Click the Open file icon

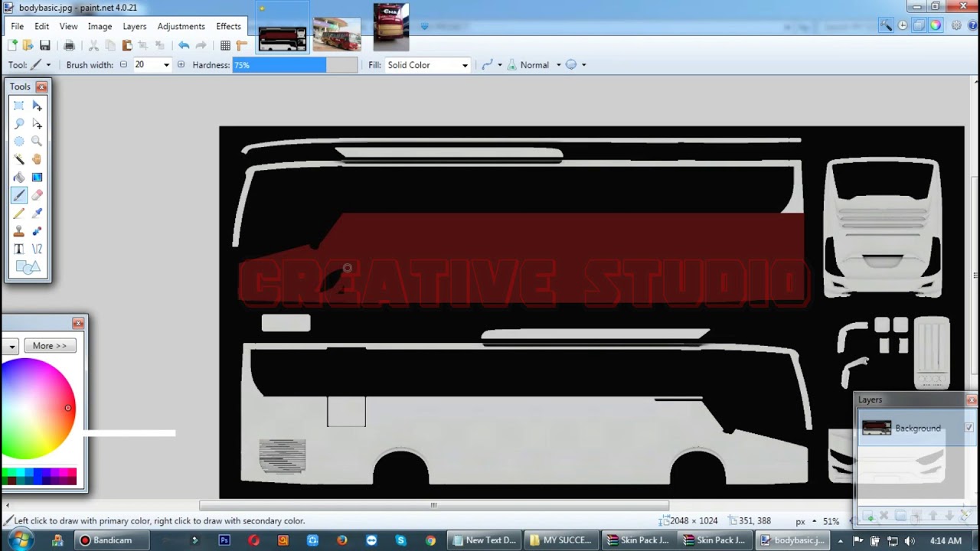pos(28,45)
